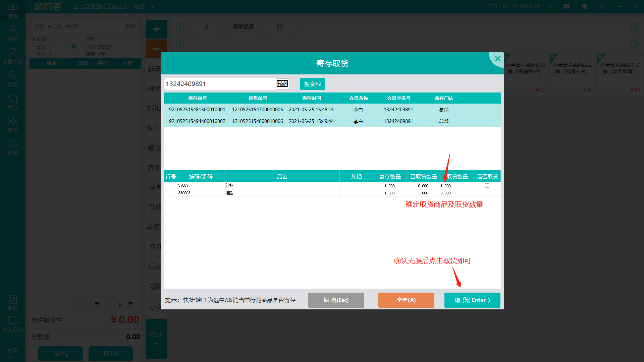This screenshot has width=644, height=362.
Task: Click product card 洗发露 (滋润修护)
Action: click(x=526, y=74)
